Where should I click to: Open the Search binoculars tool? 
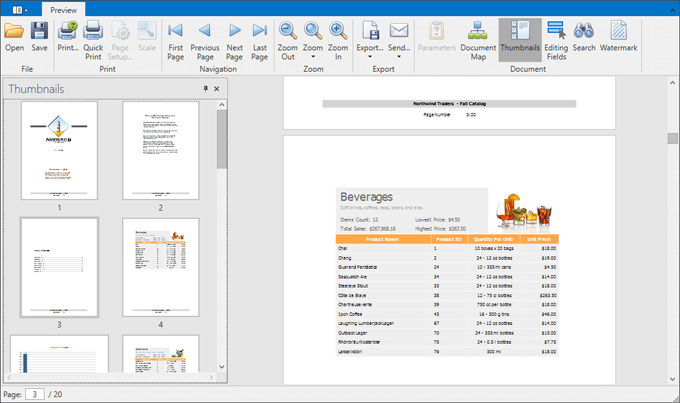tap(583, 36)
